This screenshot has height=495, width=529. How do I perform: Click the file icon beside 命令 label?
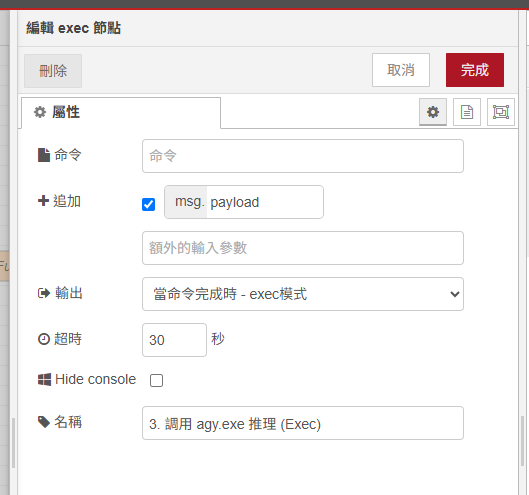coord(44,155)
